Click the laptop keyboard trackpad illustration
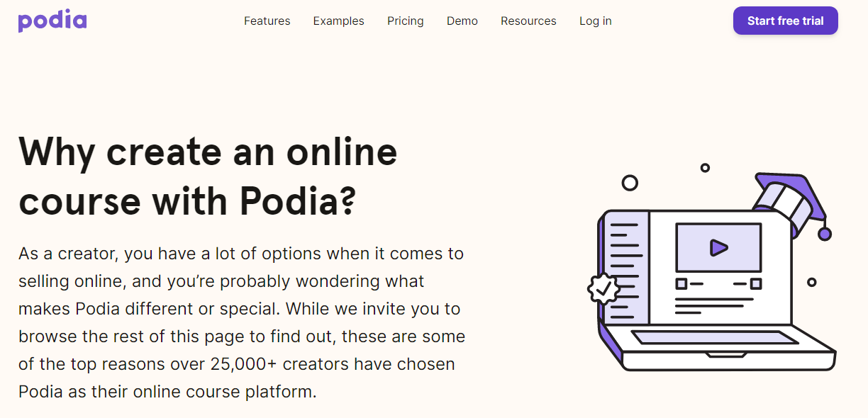The height and width of the screenshot is (418, 868). 715,337
